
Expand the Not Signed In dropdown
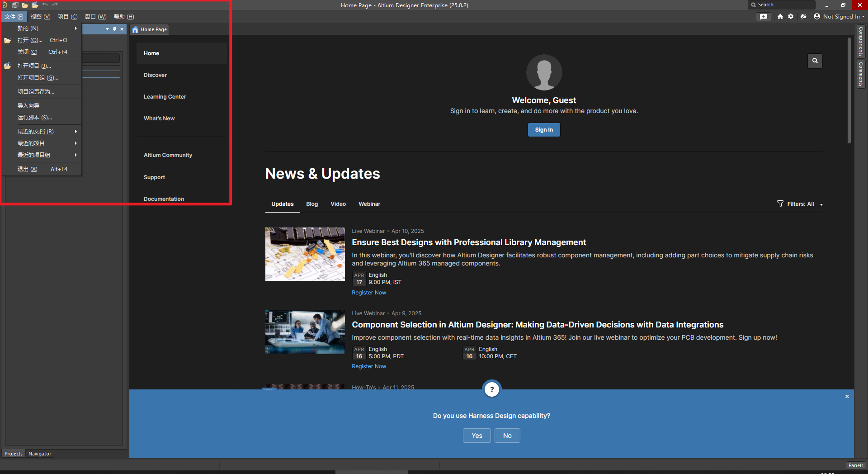(863, 17)
